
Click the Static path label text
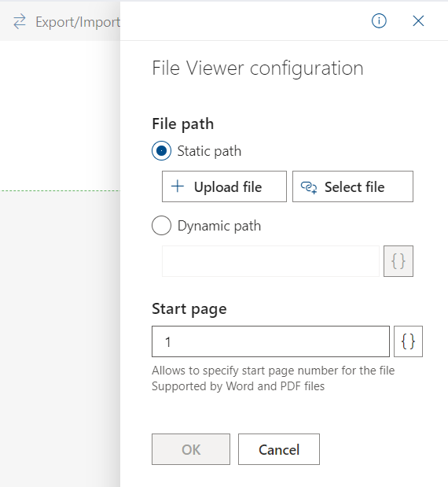click(x=209, y=151)
